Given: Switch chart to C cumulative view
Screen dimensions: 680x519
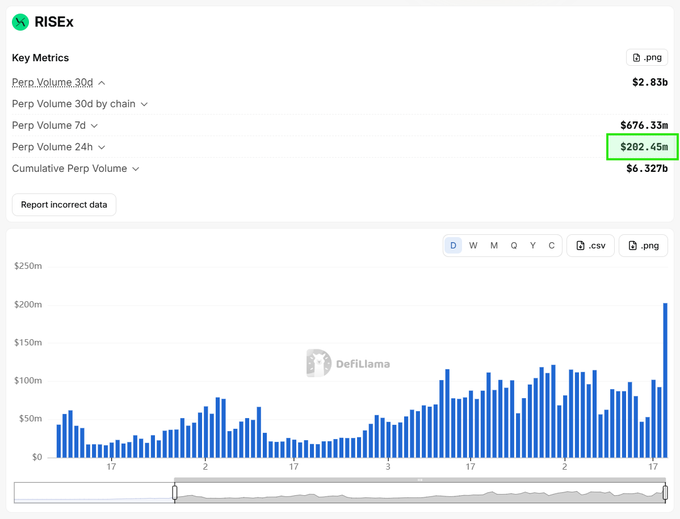Looking at the screenshot, I should click(552, 246).
